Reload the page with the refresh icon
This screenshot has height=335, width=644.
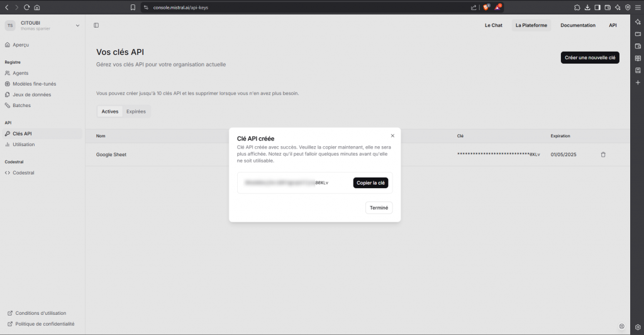(x=26, y=8)
